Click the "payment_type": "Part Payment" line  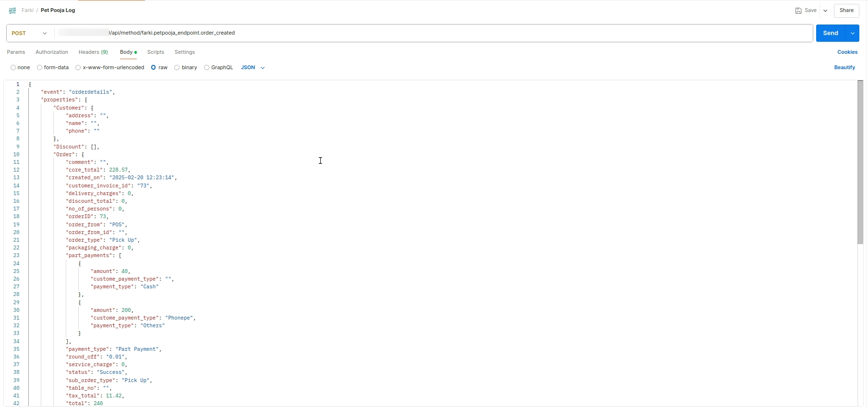[114, 349]
